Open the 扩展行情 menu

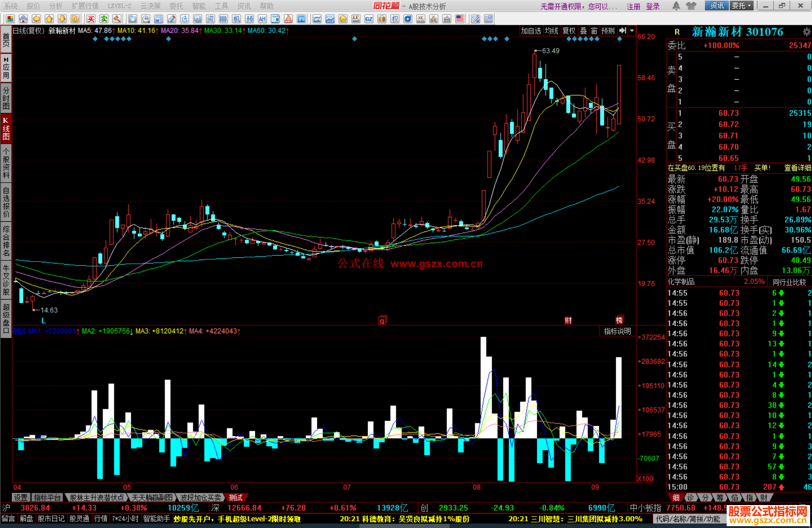85,6
